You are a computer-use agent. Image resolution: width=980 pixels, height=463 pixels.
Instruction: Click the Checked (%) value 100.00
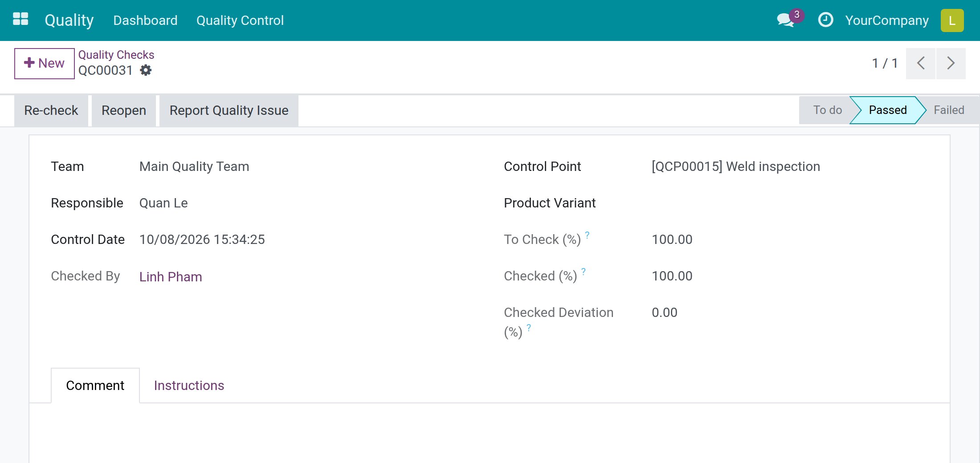[672, 276]
